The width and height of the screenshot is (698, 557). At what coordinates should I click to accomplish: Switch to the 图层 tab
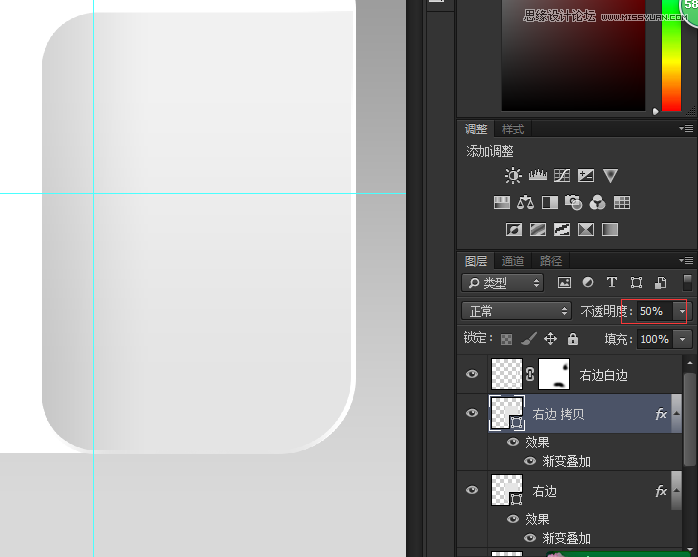[x=476, y=260]
